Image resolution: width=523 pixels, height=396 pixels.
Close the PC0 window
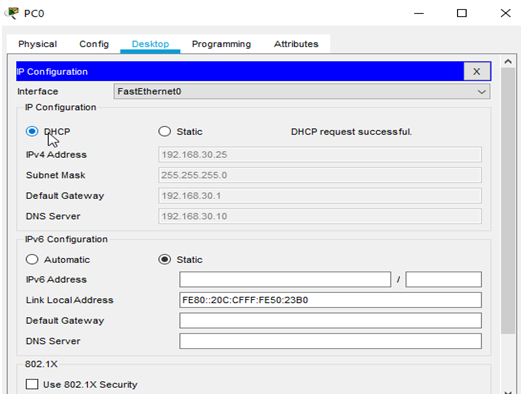pos(506,13)
